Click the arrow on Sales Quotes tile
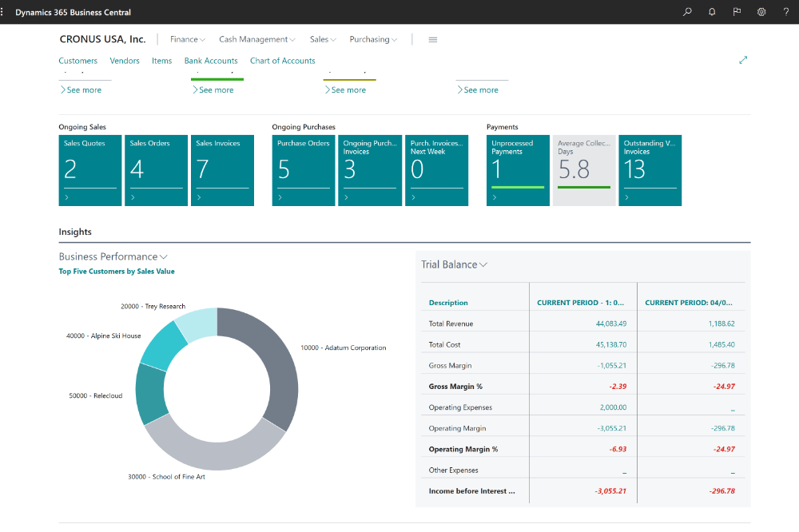 (x=67, y=197)
